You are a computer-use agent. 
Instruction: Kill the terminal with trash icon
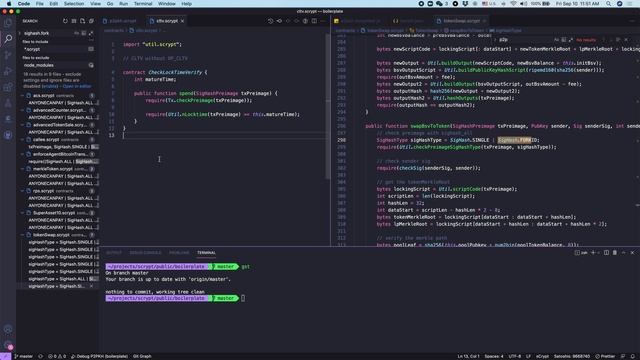615,253
